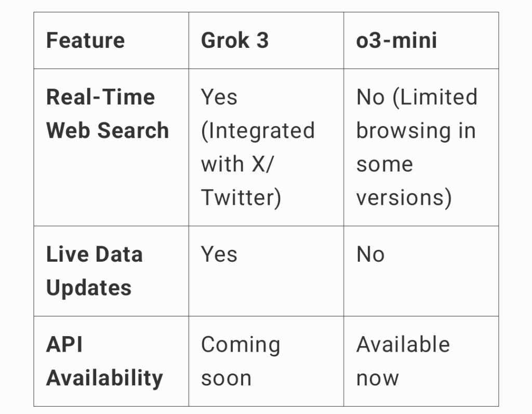
Task: Click the word "Availability" in the Feature column
Action: (x=104, y=378)
